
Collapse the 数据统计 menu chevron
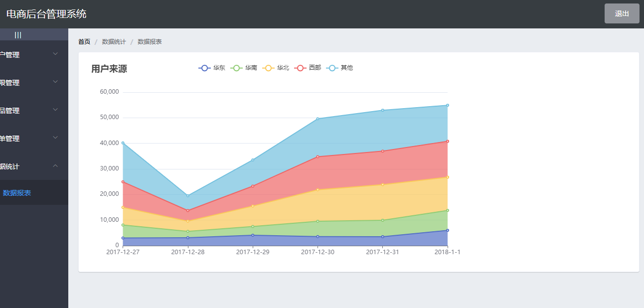(x=55, y=166)
